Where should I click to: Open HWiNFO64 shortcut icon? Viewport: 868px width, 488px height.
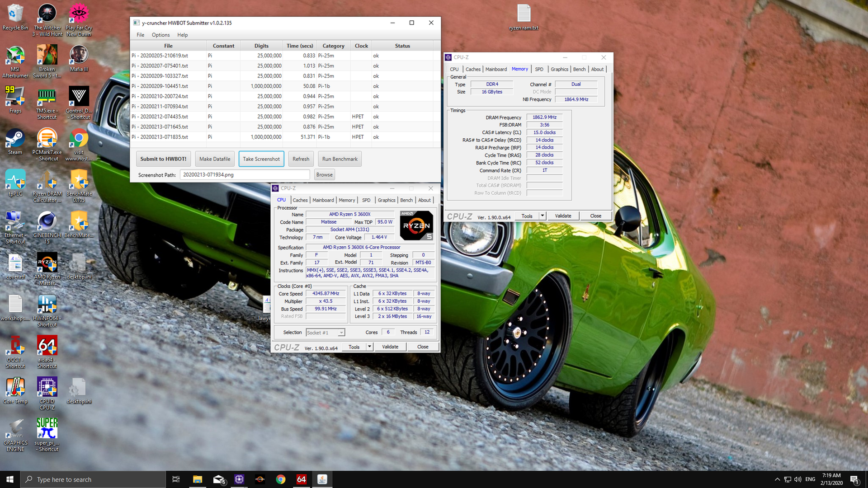[47, 311]
